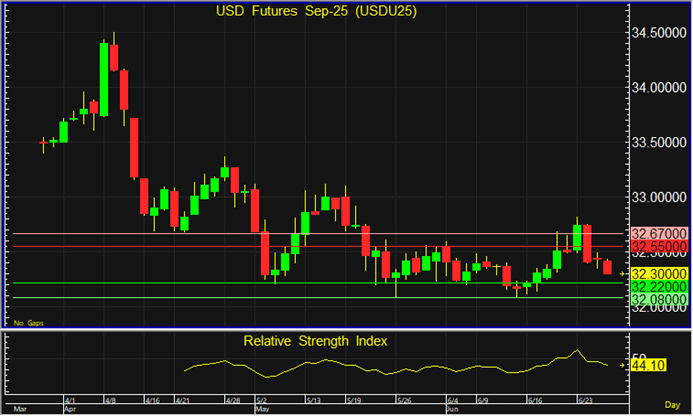Image resolution: width=693 pixels, height=416 pixels.
Task: Click the 5/2 date on time axis
Action: click(x=261, y=399)
